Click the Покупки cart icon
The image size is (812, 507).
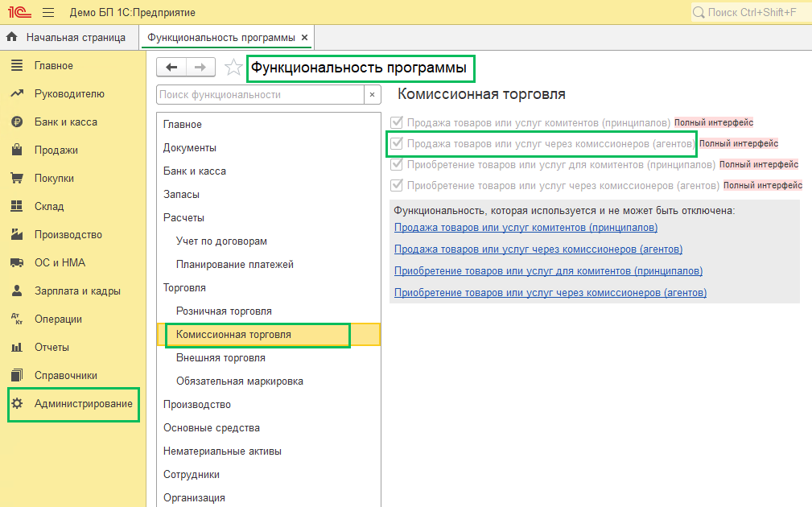coord(17,178)
